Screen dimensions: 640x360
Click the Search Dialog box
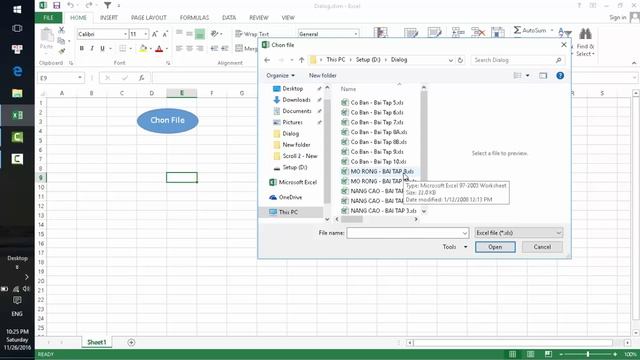pos(518,60)
